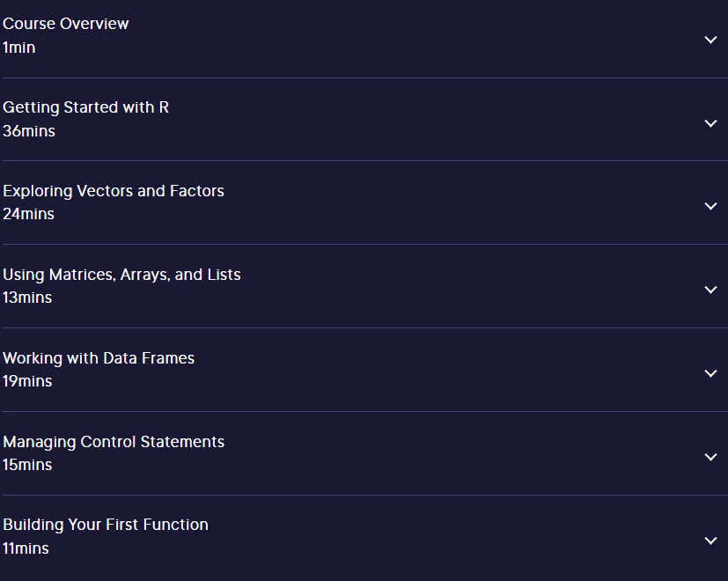Screen dimensions: 728x581
Task: Click the 1min duration label
Action: pos(18,48)
